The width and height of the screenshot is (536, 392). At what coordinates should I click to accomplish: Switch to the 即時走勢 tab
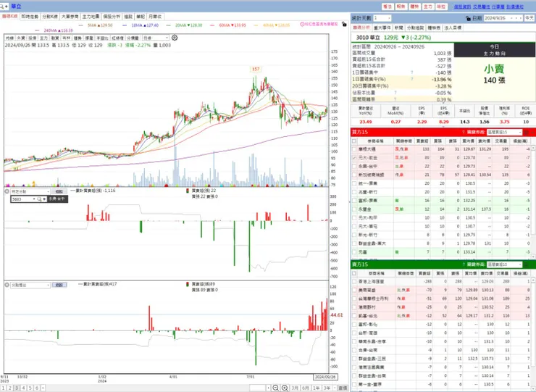pyautogui.click(x=30, y=17)
